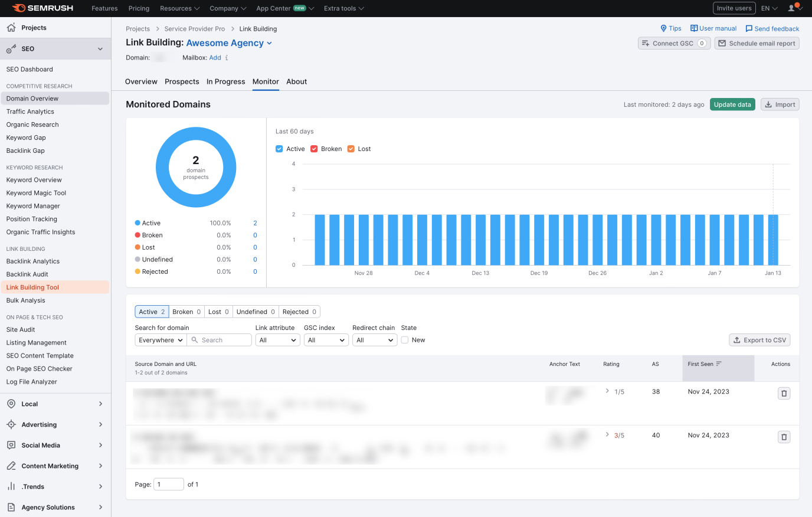Click the Semrush logo icon

pyautogui.click(x=19, y=8)
